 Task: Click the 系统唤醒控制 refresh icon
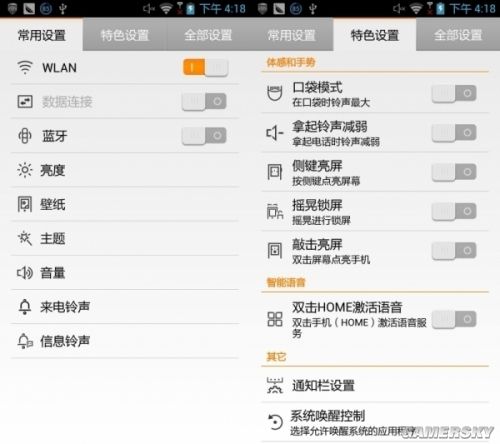tap(275, 422)
